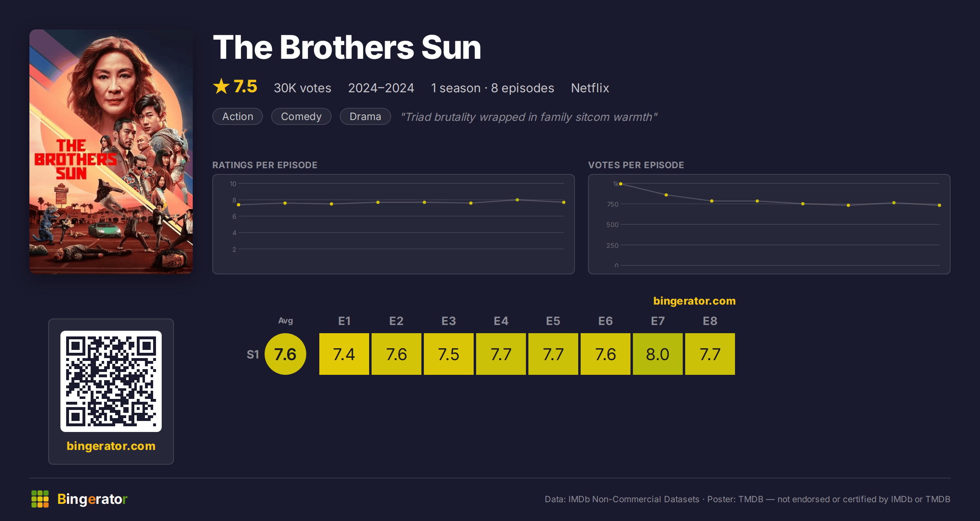
Task: Click the Netflix network label
Action: point(590,88)
